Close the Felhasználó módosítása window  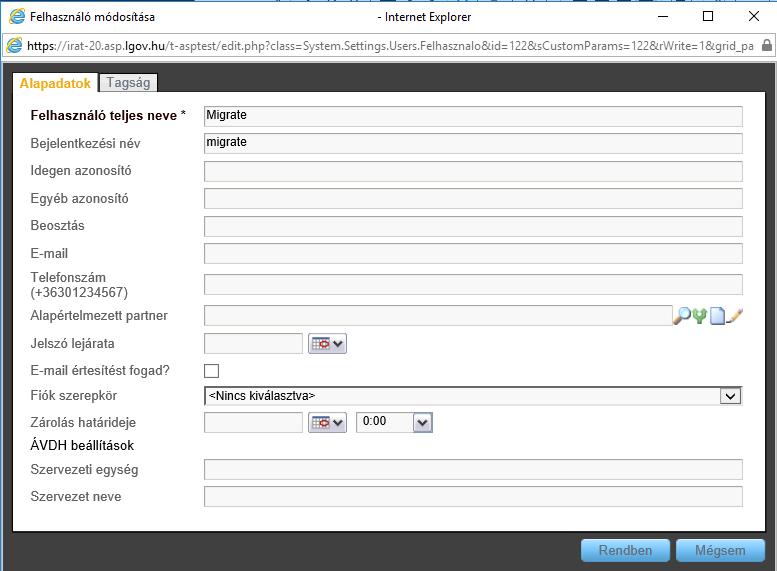pos(754,16)
